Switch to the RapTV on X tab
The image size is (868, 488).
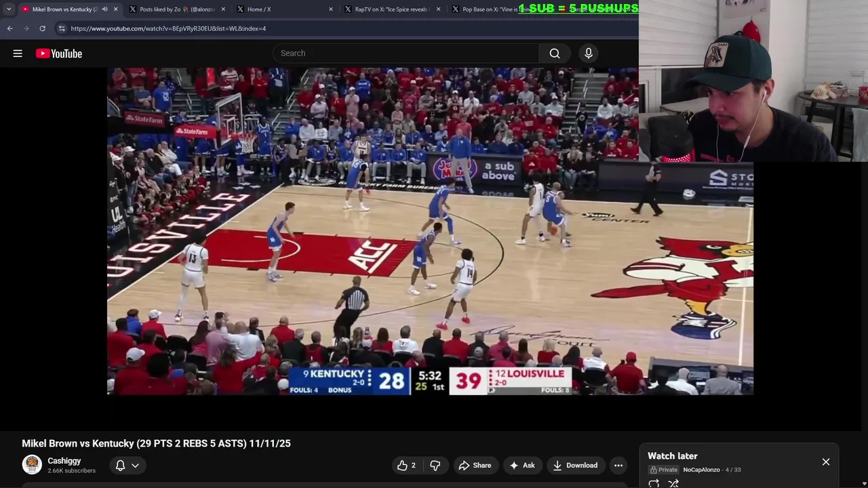click(392, 9)
